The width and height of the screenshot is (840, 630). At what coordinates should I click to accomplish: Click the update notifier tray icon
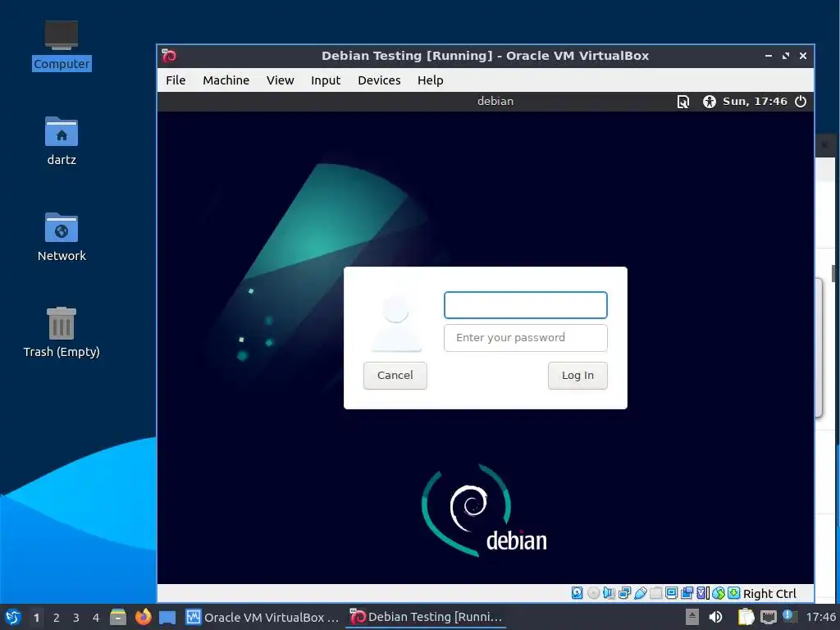(790, 616)
